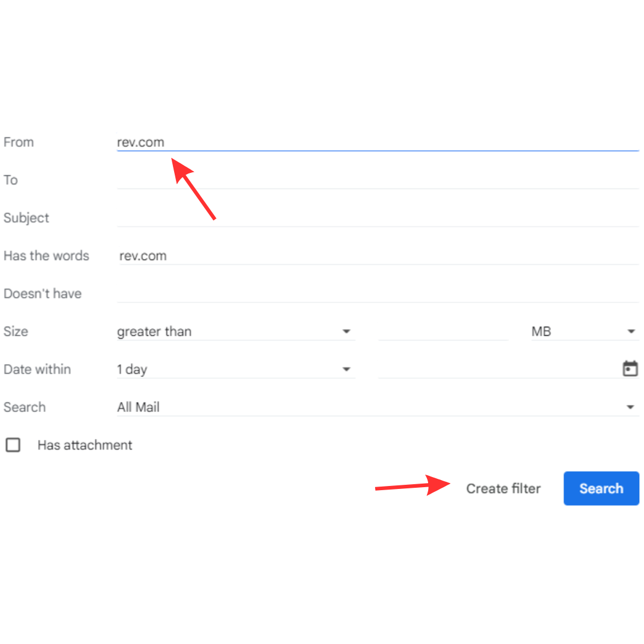Open the Search 'All Mail' dropdown
Screen dimensions: 644x644
pos(378,407)
